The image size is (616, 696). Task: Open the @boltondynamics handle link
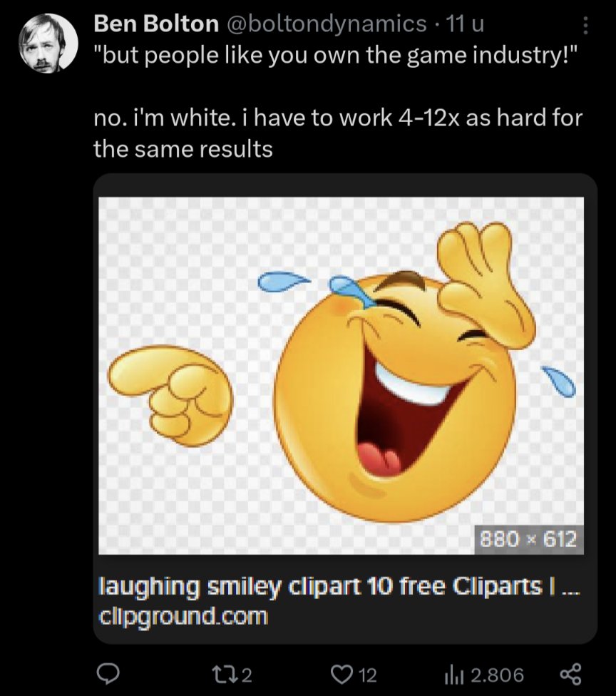pos(327,24)
